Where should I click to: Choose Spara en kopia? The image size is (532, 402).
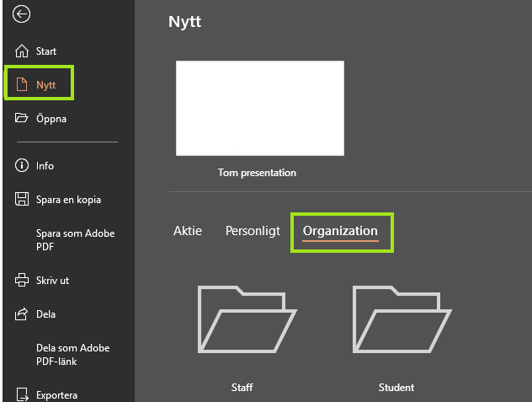pyautogui.click(x=68, y=200)
